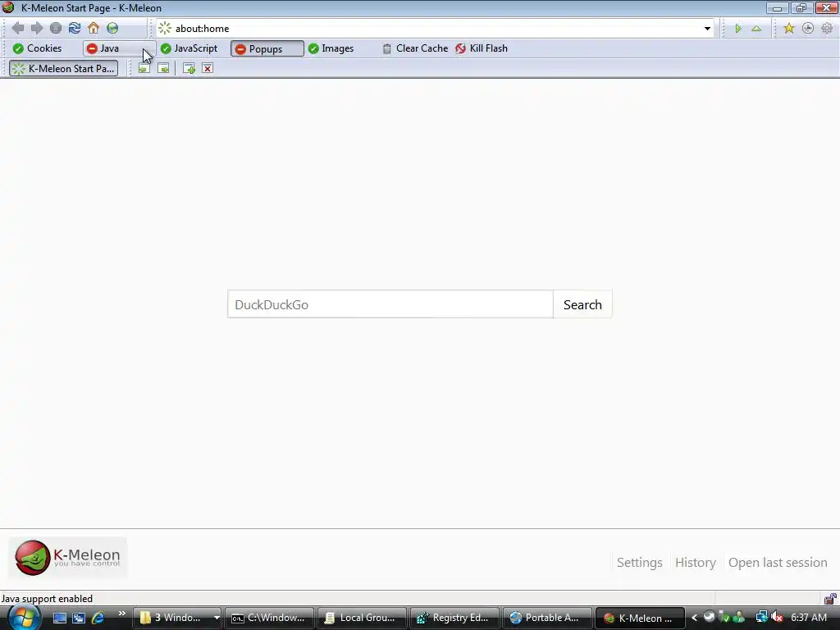This screenshot has height=630, width=840.
Task: Click Kill Flash button
Action: (482, 48)
